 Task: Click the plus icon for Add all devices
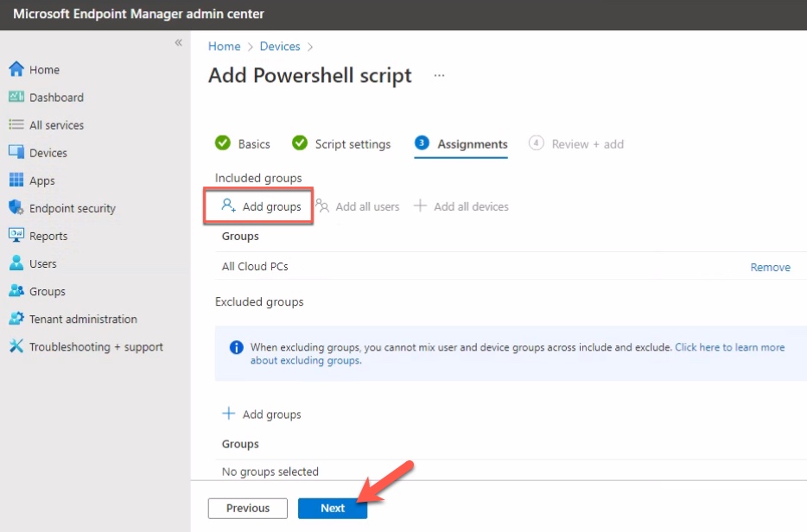(420, 206)
